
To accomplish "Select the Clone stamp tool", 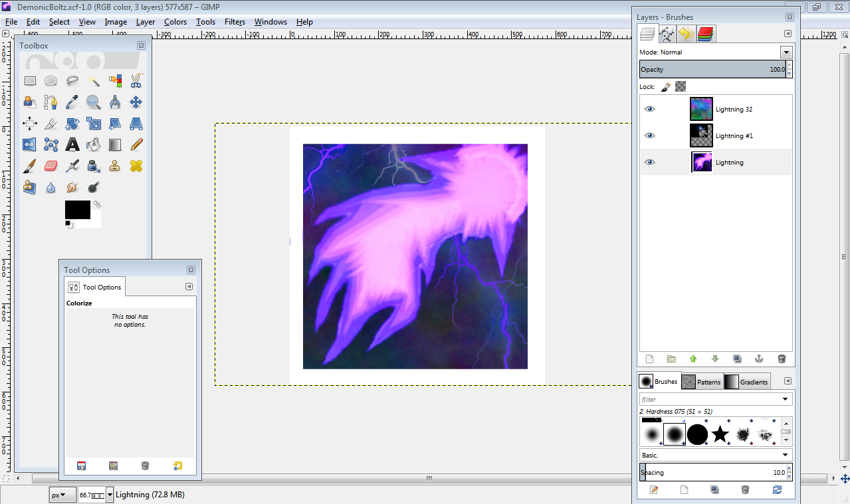I will (x=115, y=166).
